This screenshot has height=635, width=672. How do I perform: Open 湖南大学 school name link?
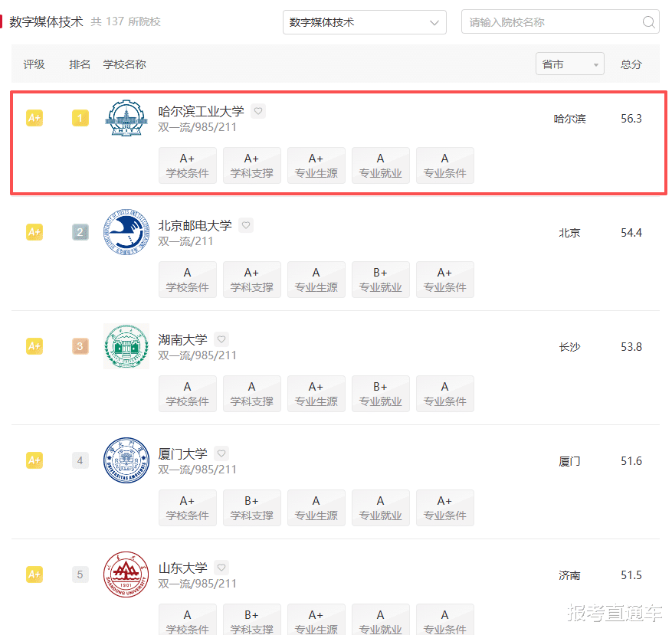[x=182, y=340]
